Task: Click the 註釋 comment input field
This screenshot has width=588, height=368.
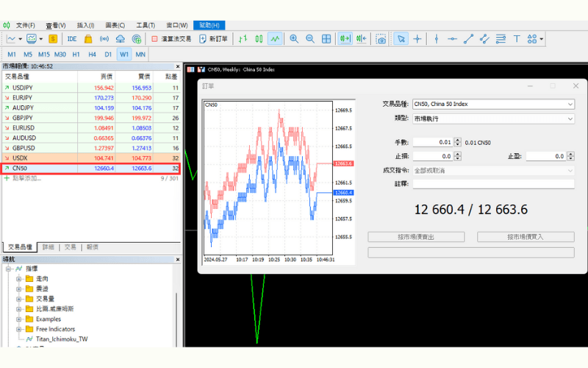Action: [x=493, y=184]
